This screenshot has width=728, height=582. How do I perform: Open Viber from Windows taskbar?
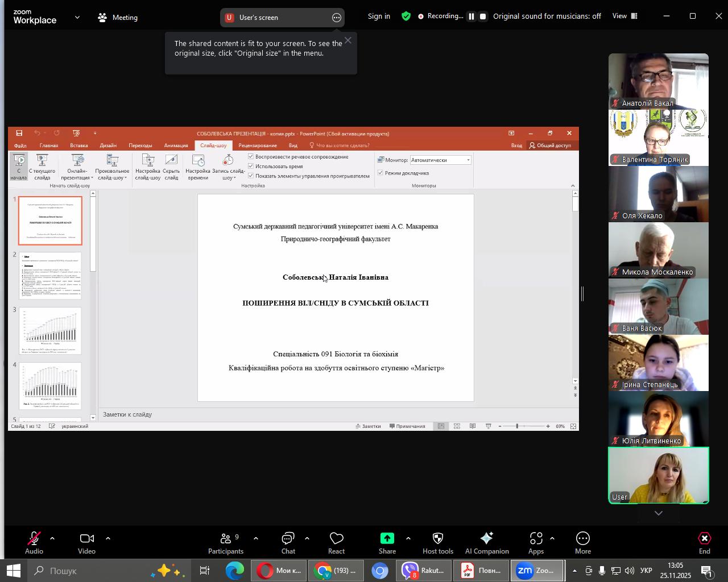coord(423,571)
